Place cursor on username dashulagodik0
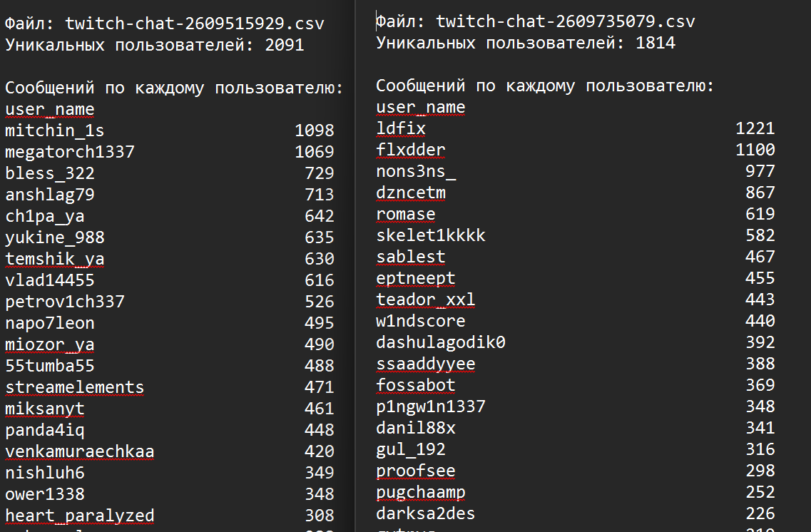The height and width of the screenshot is (532, 811). (440, 342)
